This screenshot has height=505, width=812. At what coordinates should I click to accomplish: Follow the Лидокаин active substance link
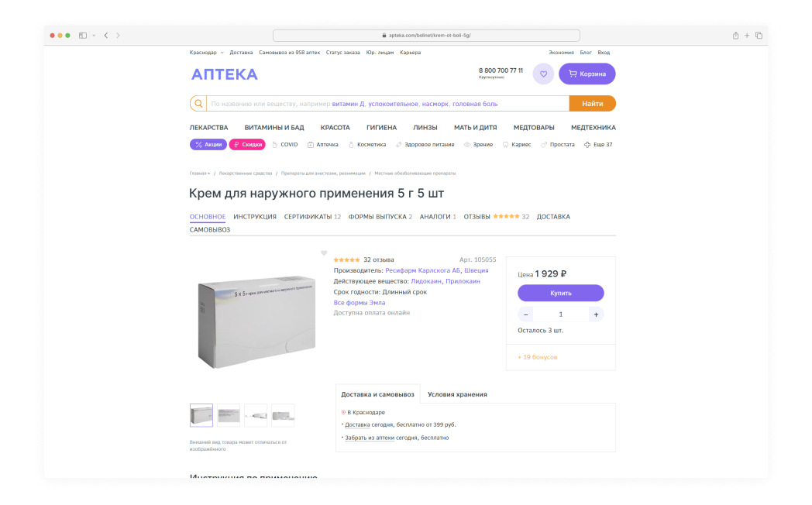[x=425, y=281]
